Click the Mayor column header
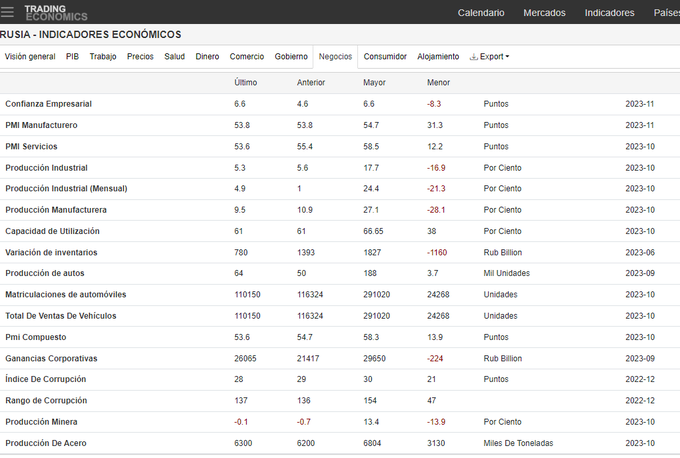Viewport: 680px width, 458px height. [374, 82]
